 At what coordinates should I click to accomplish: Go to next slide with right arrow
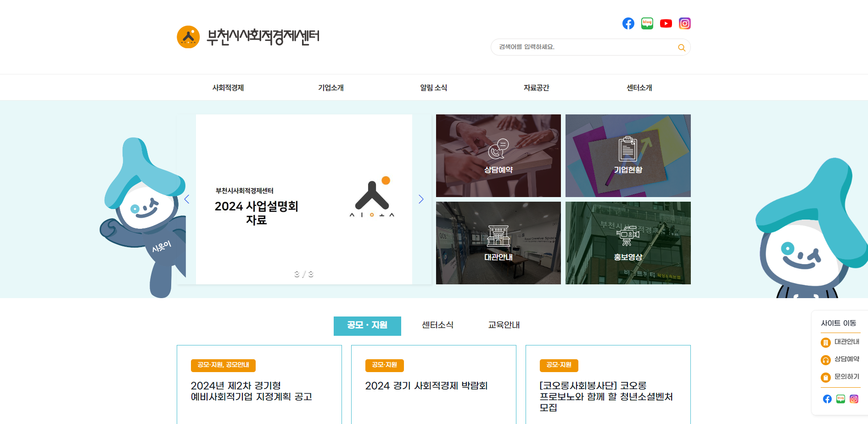421,199
